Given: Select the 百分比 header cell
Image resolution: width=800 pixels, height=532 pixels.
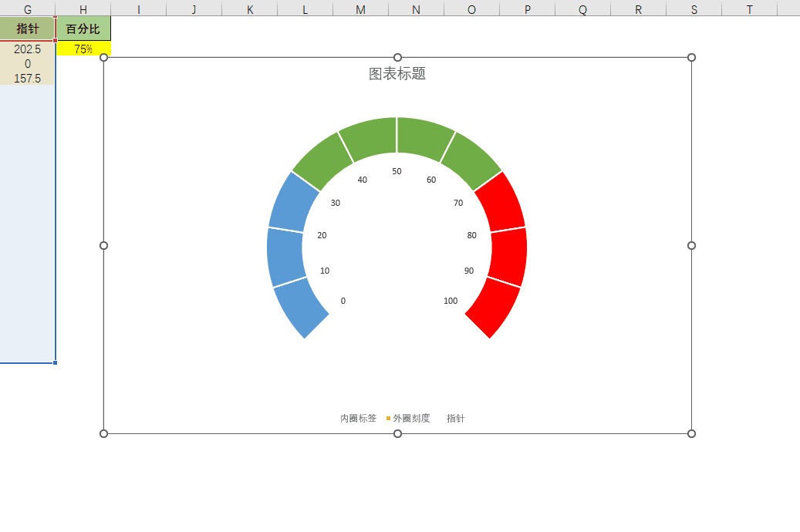Looking at the screenshot, I should pyautogui.click(x=83, y=29).
